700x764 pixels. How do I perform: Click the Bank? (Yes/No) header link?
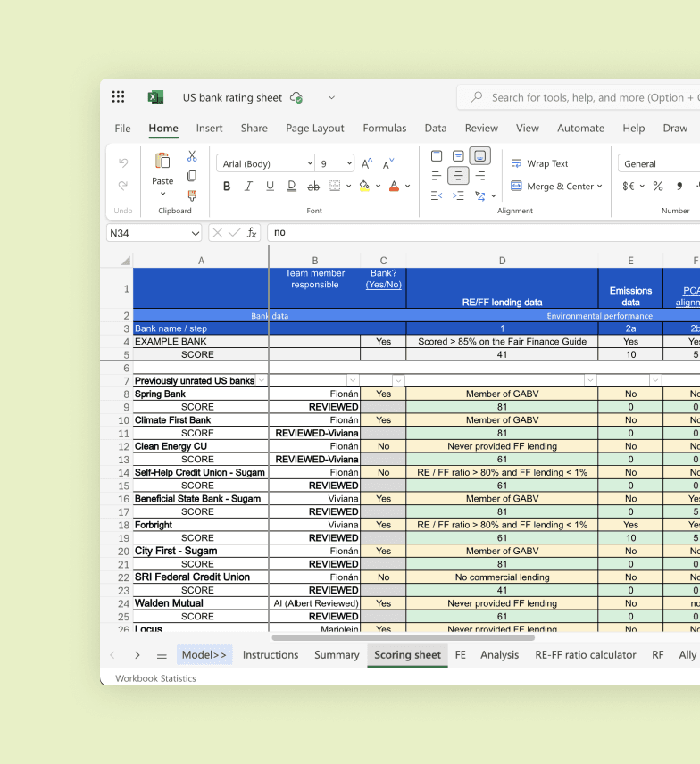[x=384, y=278]
